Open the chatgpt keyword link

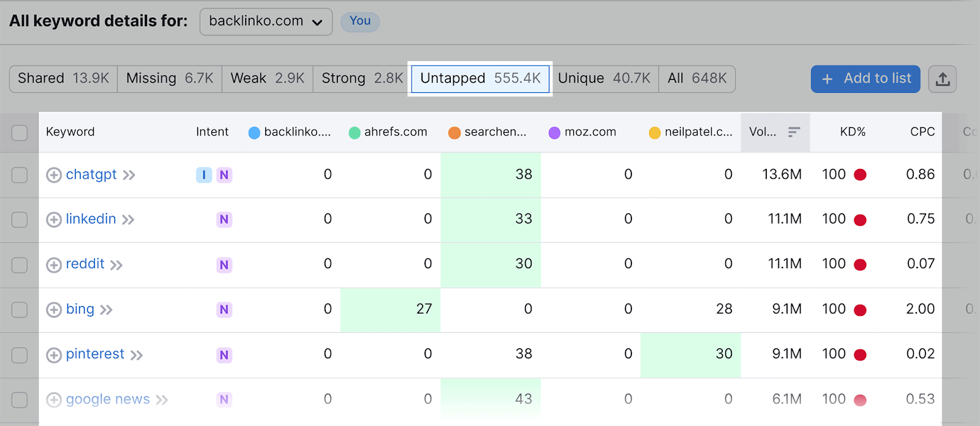tap(91, 174)
